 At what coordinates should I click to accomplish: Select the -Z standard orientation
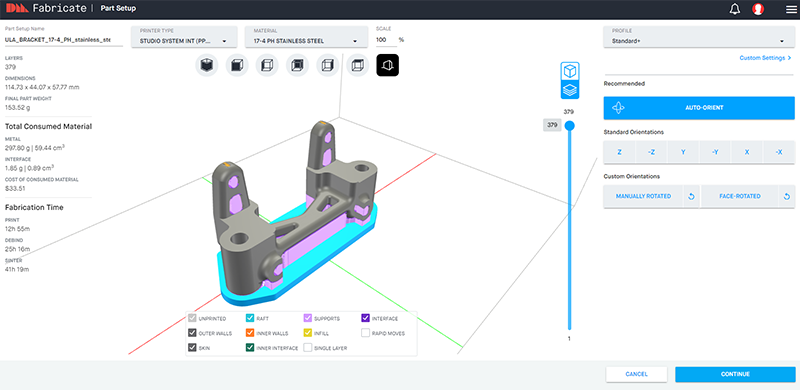coord(651,152)
